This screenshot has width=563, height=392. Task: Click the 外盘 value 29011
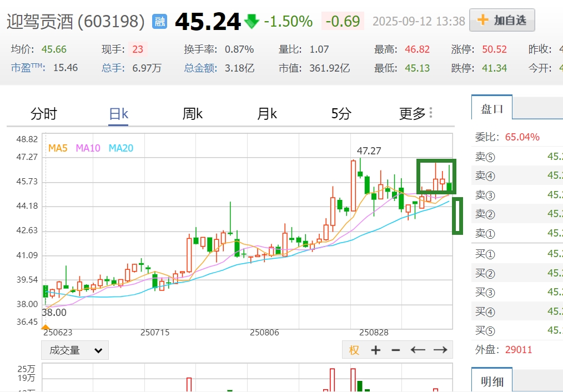point(519,350)
